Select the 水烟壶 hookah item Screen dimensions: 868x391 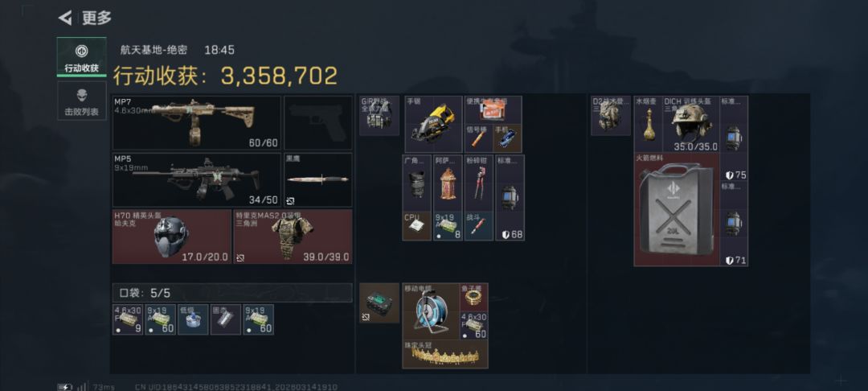(649, 124)
